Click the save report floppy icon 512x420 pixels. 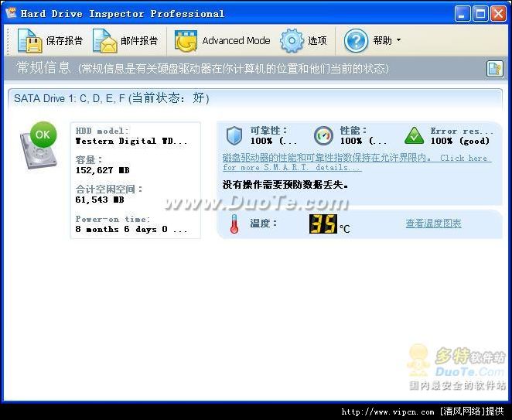[x=29, y=40]
